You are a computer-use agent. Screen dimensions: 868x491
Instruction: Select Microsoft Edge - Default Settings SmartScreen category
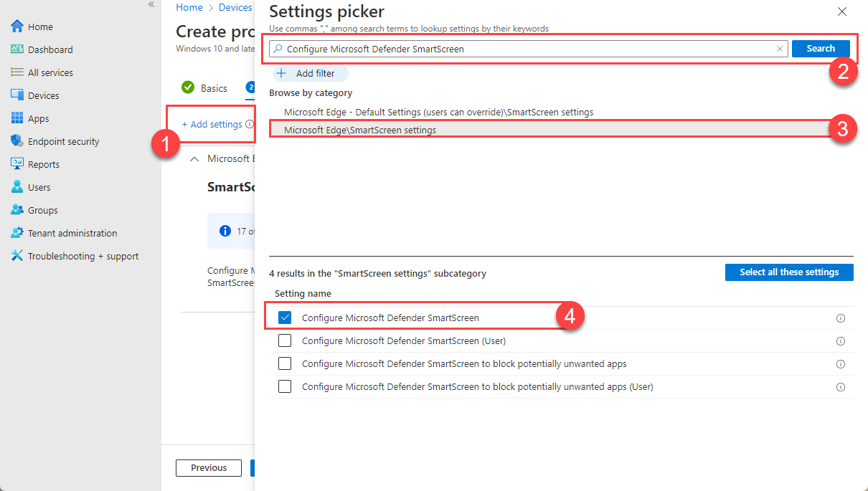click(x=438, y=113)
